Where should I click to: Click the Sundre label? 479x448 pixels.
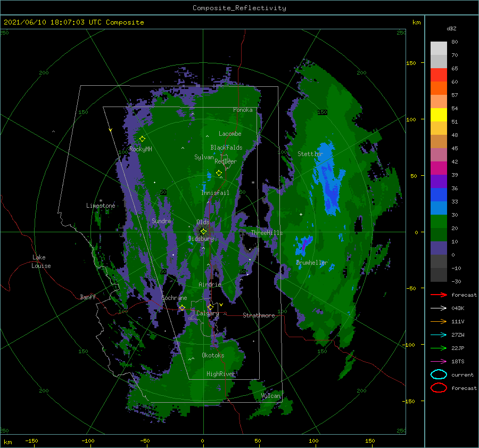click(x=161, y=221)
